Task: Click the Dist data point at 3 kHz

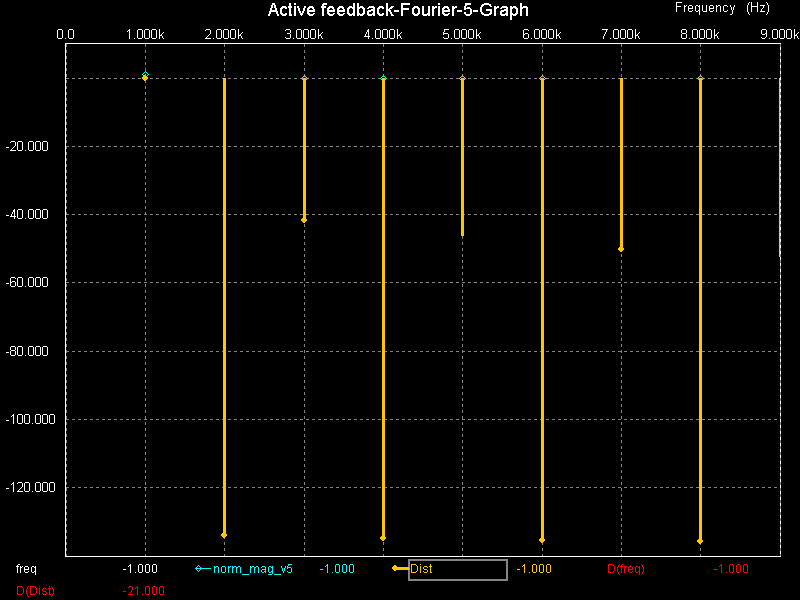Action: pyautogui.click(x=304, y=220)
